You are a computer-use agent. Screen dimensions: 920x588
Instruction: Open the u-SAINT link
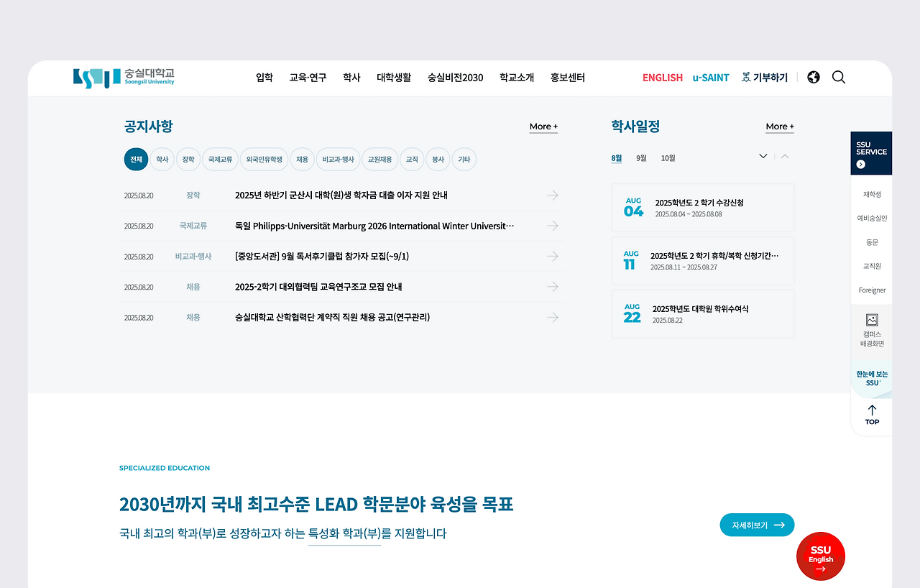tap(711, 77)
